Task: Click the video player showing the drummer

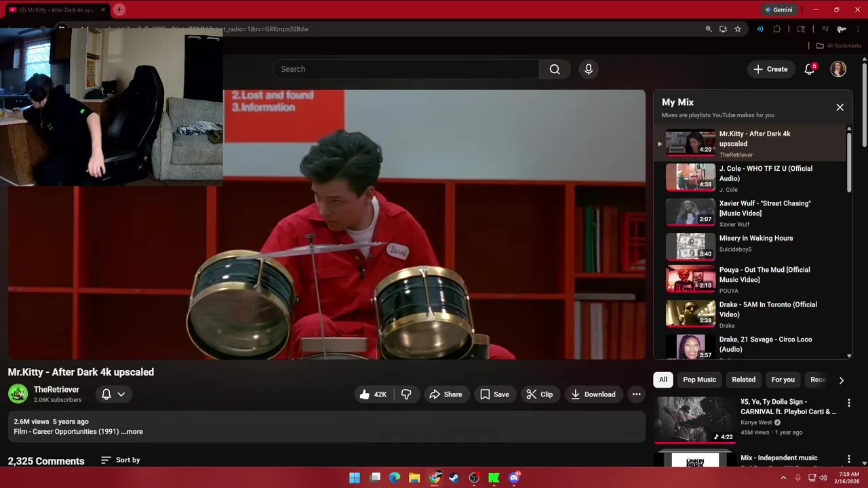Action: [327, 224]
